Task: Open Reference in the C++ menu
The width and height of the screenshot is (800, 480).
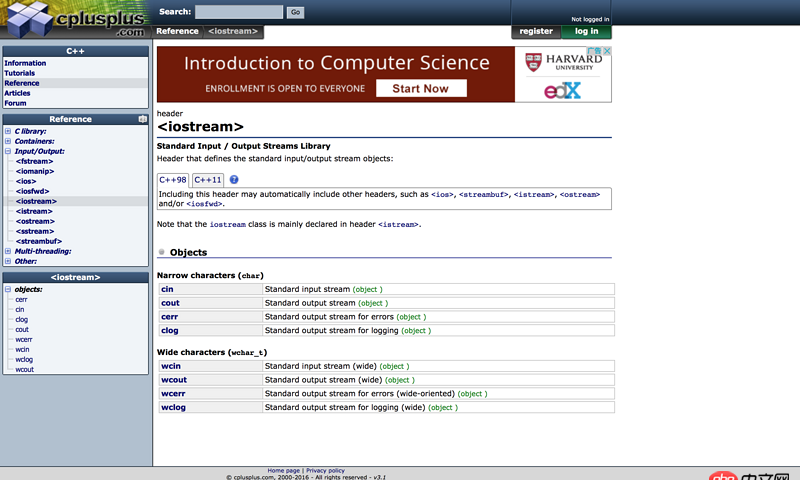Action: [21, 83]
